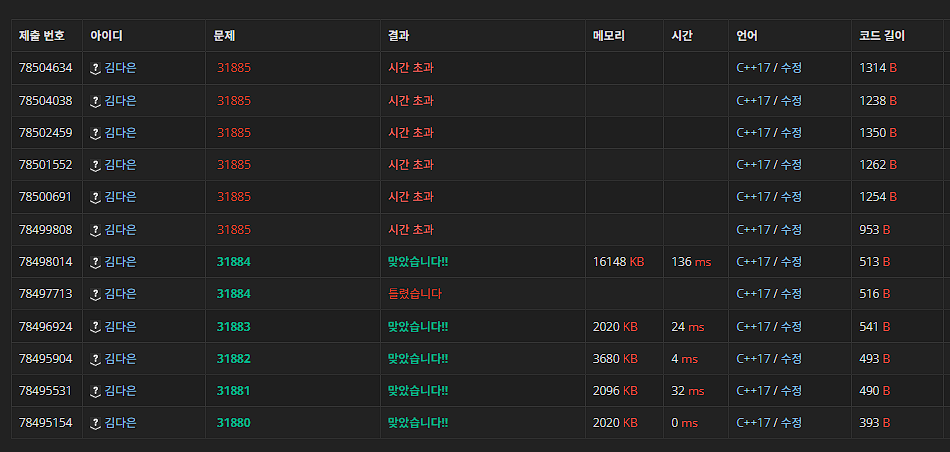Open user 김다은 profile in row 78498014
This screenshot has width=950, height=452.
pos(121,262)
